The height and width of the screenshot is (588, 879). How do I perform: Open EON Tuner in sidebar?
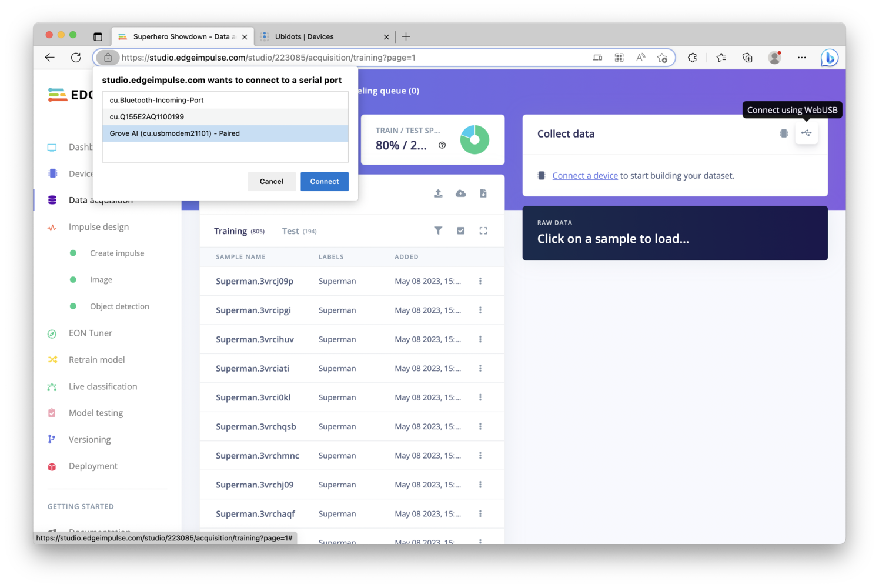(x=91, y=333)
